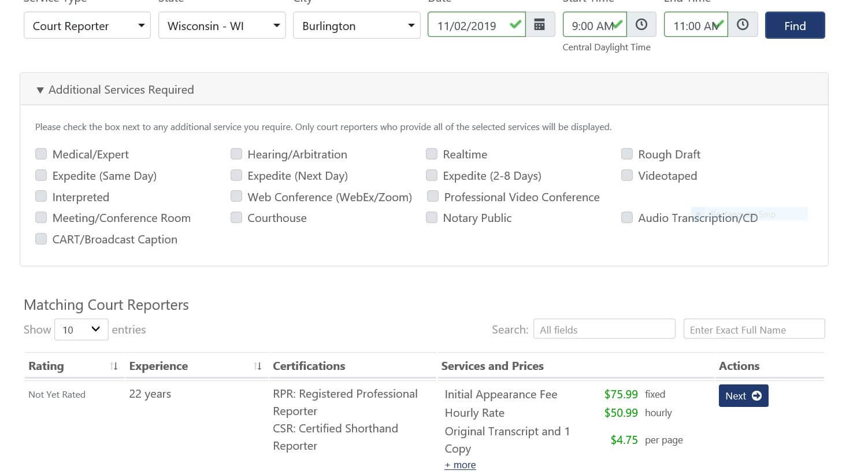The height and width of the screenshot is (474, 868).
Task: Enable the Realtime service checkbox
Action: [x=432, y=154]
